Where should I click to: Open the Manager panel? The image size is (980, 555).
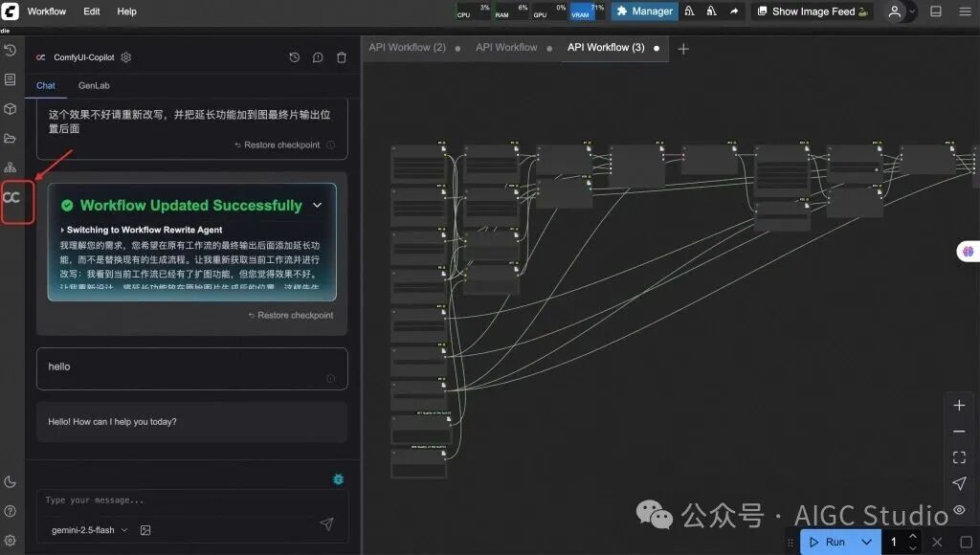[644, 11]
